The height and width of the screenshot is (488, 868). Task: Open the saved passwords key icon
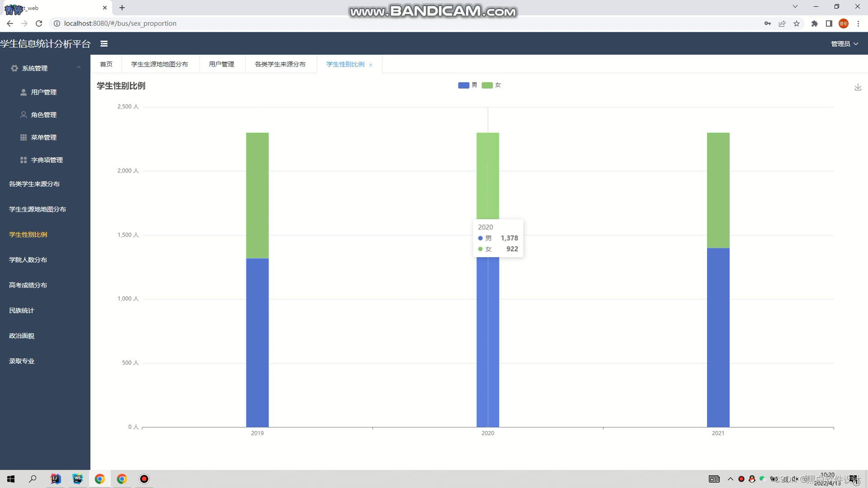(768, 23)
